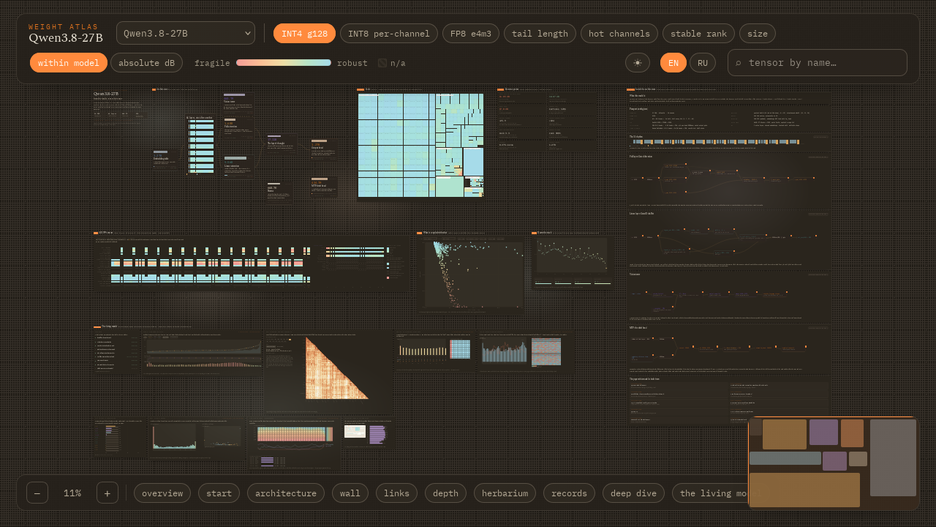
Task: Click the search magnifier icon
Action: point(738,63)
